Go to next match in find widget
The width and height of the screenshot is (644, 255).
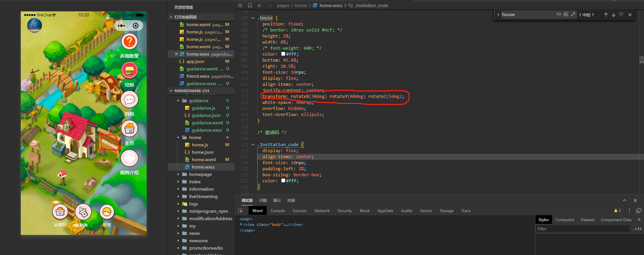pos(613,15)
